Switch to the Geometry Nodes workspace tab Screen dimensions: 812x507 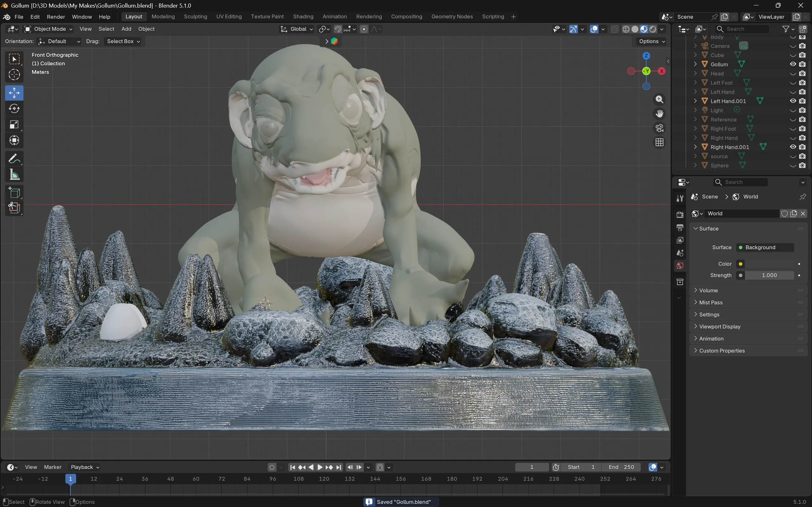pos(452,17)
